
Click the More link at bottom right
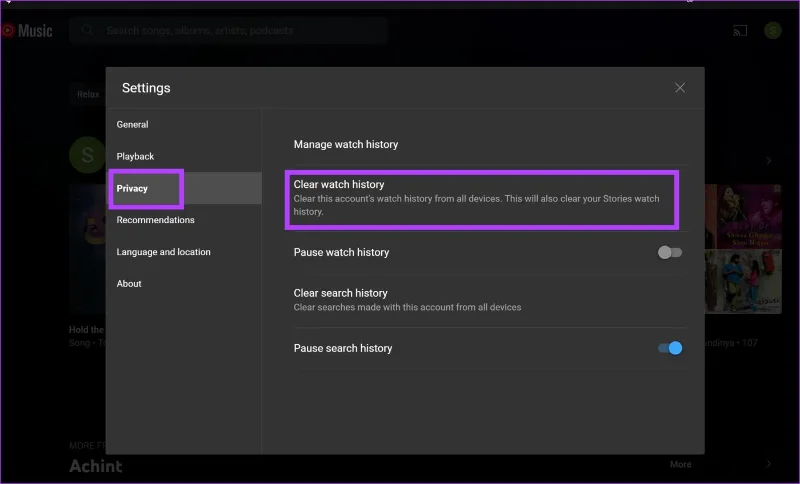pos(681,464)
